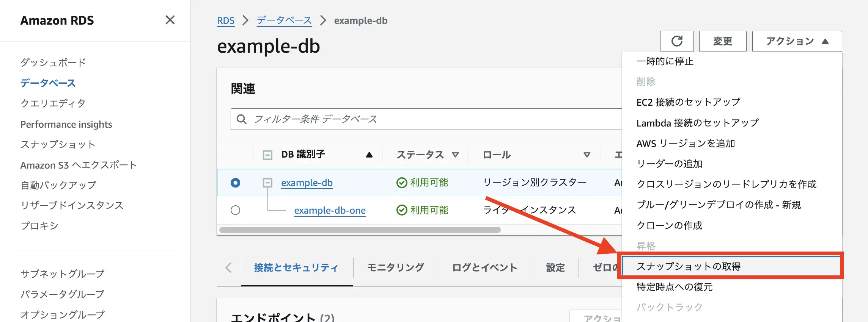Open the example-db-one instance link
Image resolution: width=868 pixels, height=322 pixels.
click(330, 210)
